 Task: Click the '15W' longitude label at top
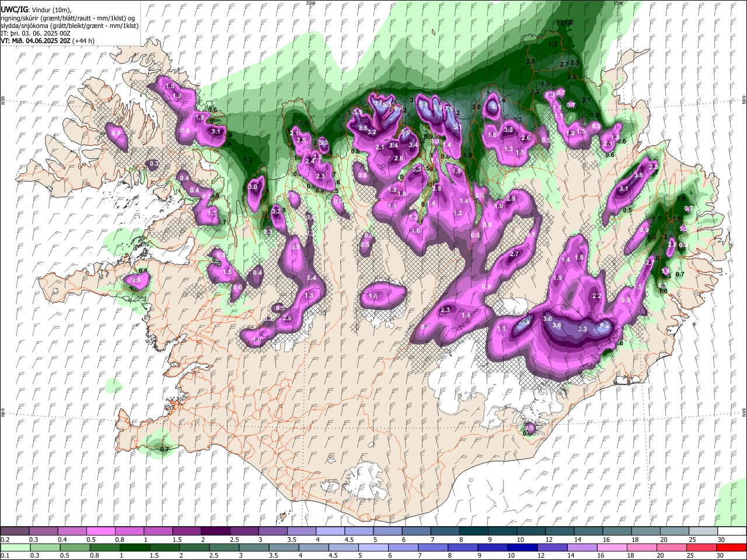[618, 3]
